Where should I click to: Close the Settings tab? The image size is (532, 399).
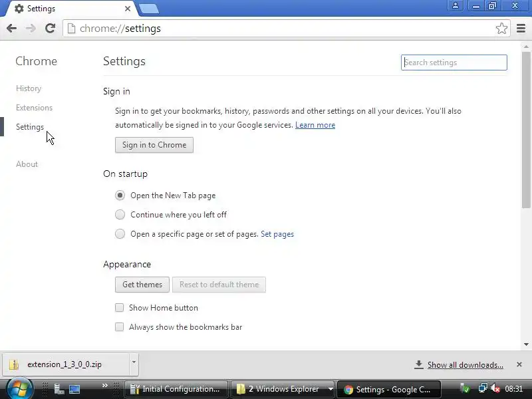point(128,9)
